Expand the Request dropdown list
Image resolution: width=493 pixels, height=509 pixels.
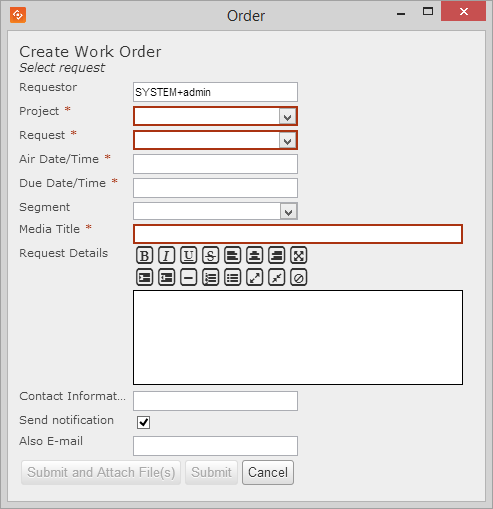tap(288, 141)
